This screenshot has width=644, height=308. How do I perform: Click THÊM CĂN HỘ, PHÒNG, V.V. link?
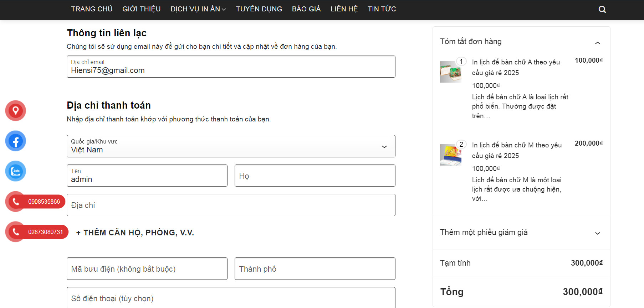pos(135,233)
